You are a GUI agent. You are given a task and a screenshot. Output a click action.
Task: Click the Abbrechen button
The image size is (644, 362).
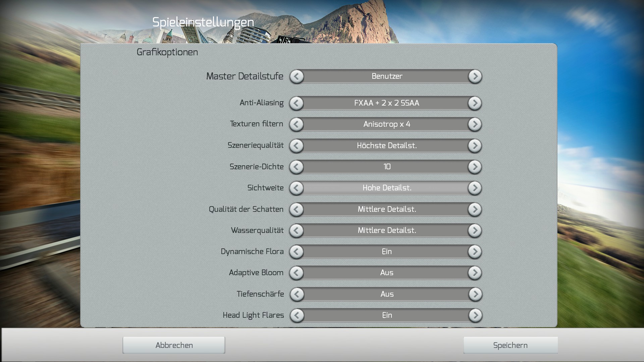pyautogui.click(x=174, y=345)
